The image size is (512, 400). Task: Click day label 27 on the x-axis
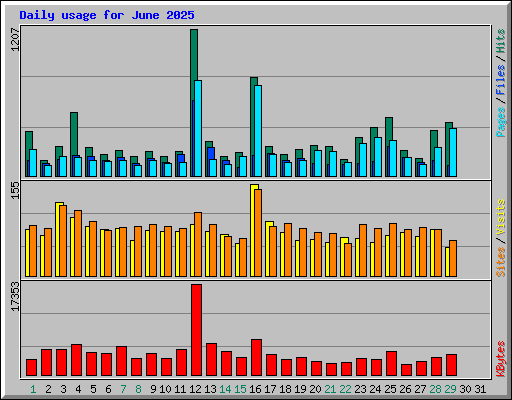tap(420, 389)
